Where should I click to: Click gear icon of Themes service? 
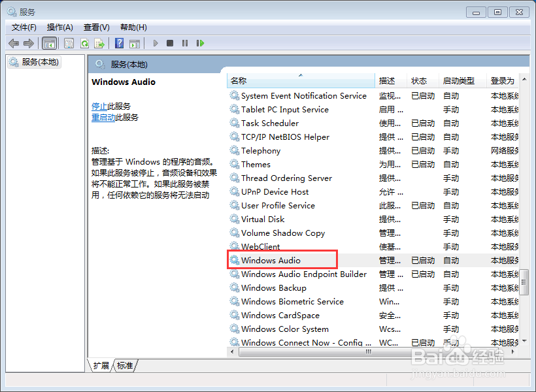pos(234,164)
